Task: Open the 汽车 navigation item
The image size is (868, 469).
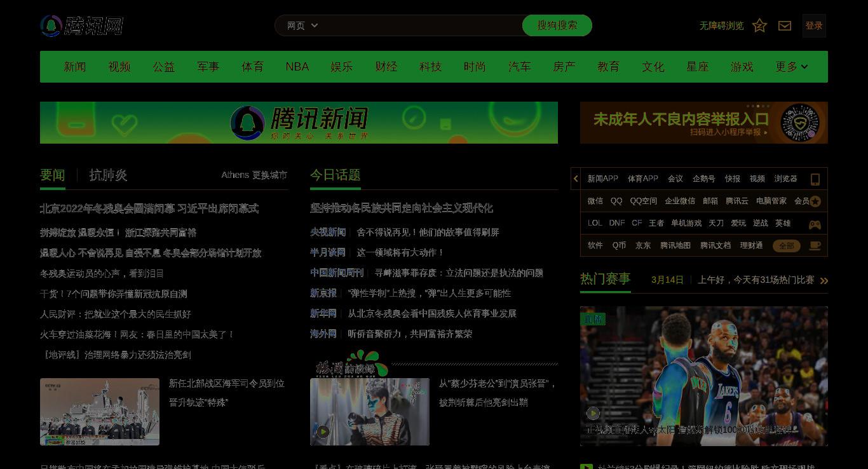Action: click(x=520, y=67)
